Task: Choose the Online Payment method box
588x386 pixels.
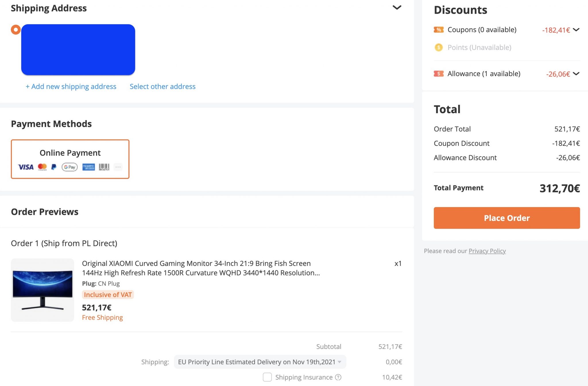Action: coord(70,159)
